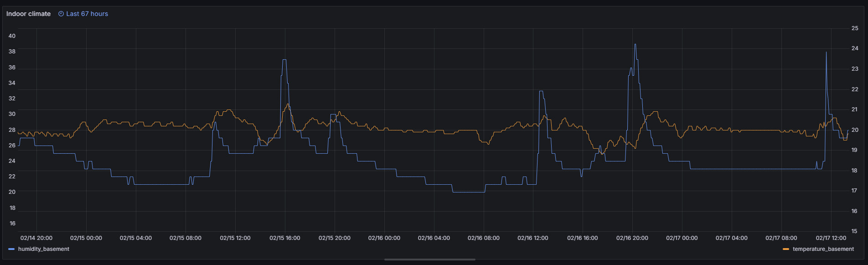
Task: Click the humidity spike near 02/15 16:00
Action: (x=284, y=60)
